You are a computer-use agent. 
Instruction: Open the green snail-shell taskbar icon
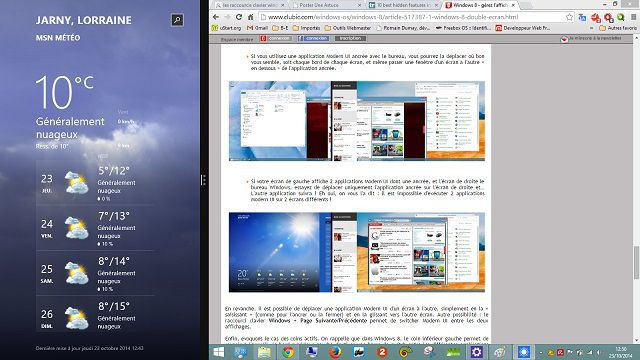point(405,352)
